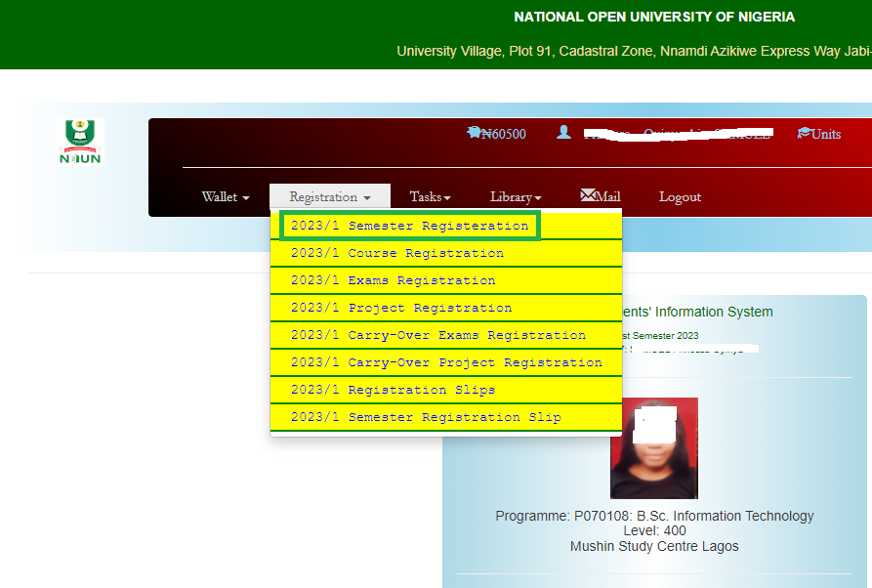Viewport: 872px width, 588px height.
Task: Click the Units link label
Action: pos(826,134)
